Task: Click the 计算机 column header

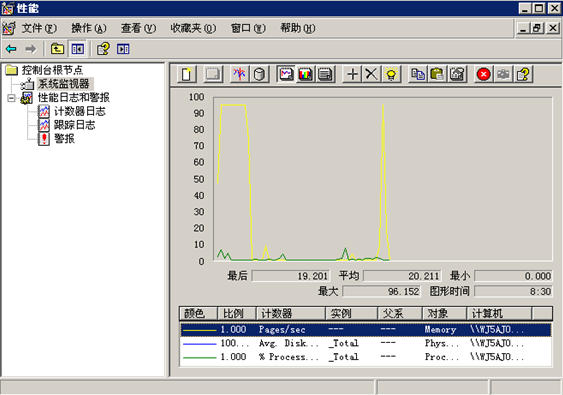Action: tap(499, 313)
